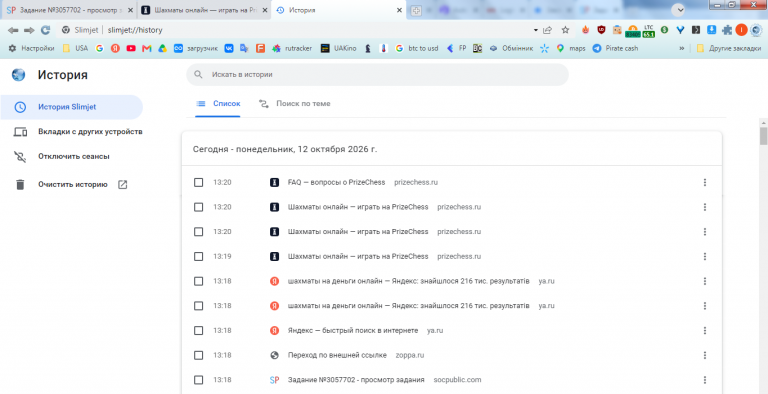768x394 pixels.
Task: Go back using the back arrow
Action: tap(13, 30)
